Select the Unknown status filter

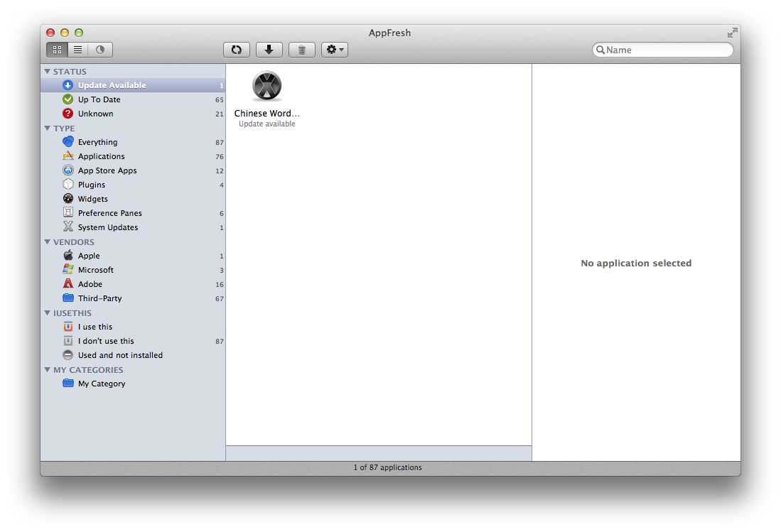[133, 114]
